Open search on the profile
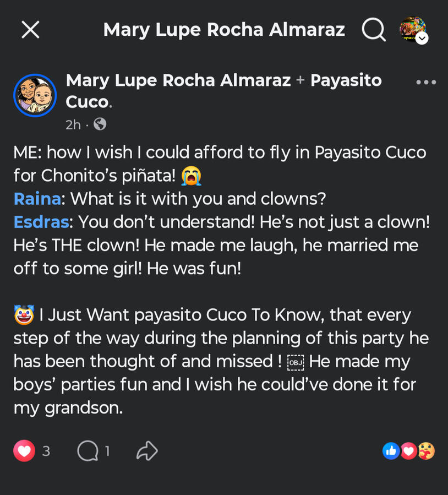This screenshot has width=448, height=495. (373, 30)
